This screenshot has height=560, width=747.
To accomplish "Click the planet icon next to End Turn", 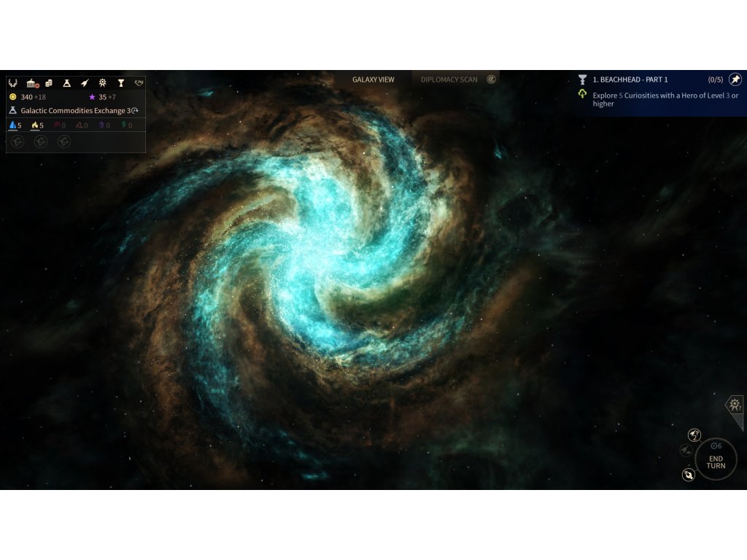I will coord(689,475).
